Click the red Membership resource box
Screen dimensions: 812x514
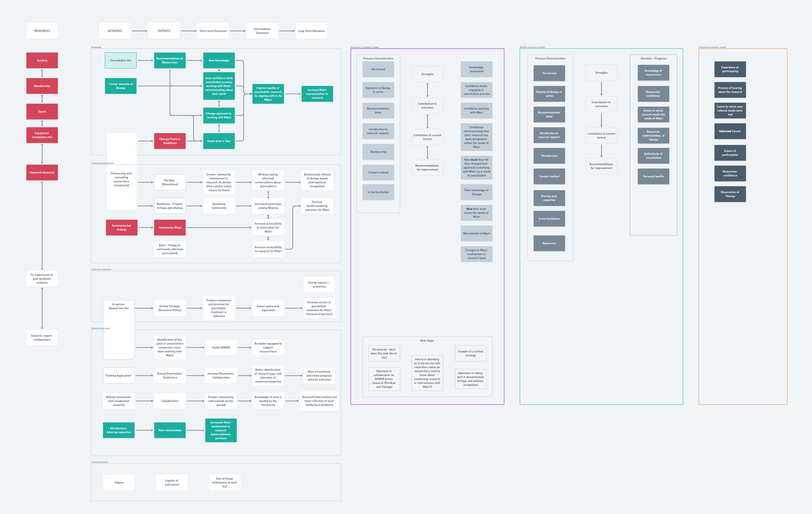(x=42, y=86)
